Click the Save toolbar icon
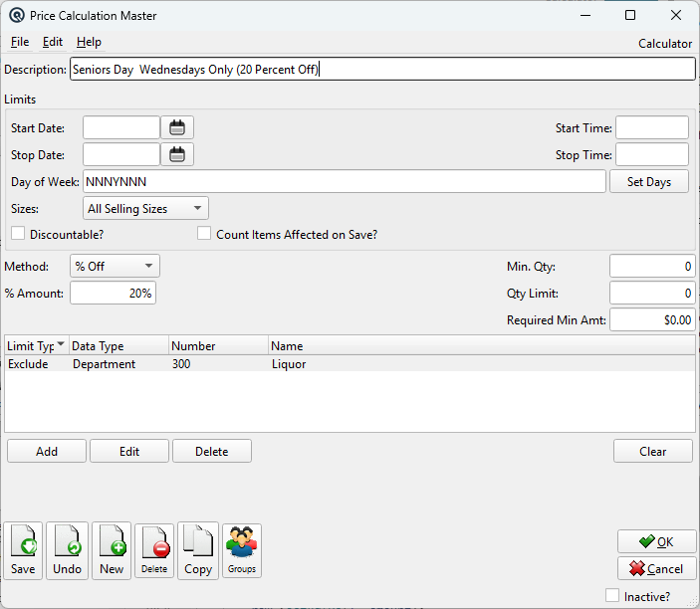 click(23, 551)
